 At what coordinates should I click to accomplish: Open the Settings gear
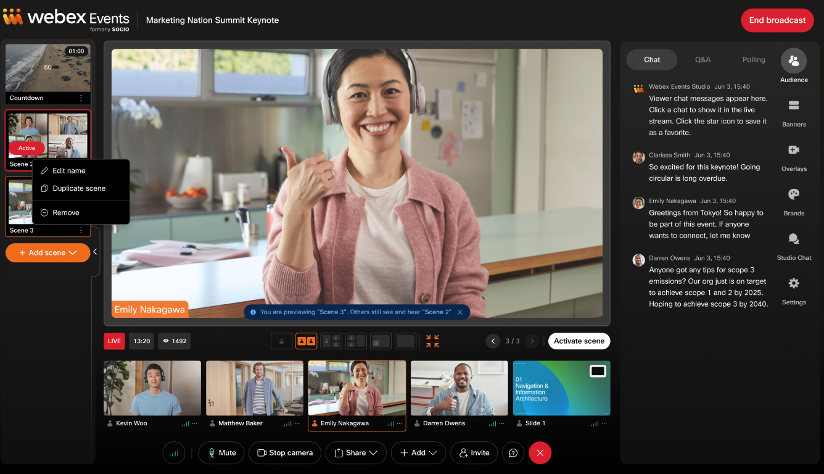[x=794, y=283]
